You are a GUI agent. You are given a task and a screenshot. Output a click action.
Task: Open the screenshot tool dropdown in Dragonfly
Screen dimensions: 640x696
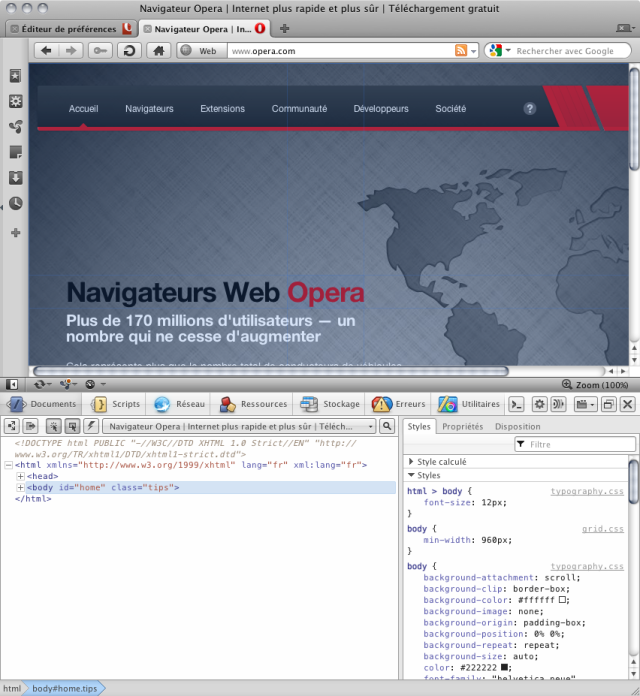click(x=585, y=404)
